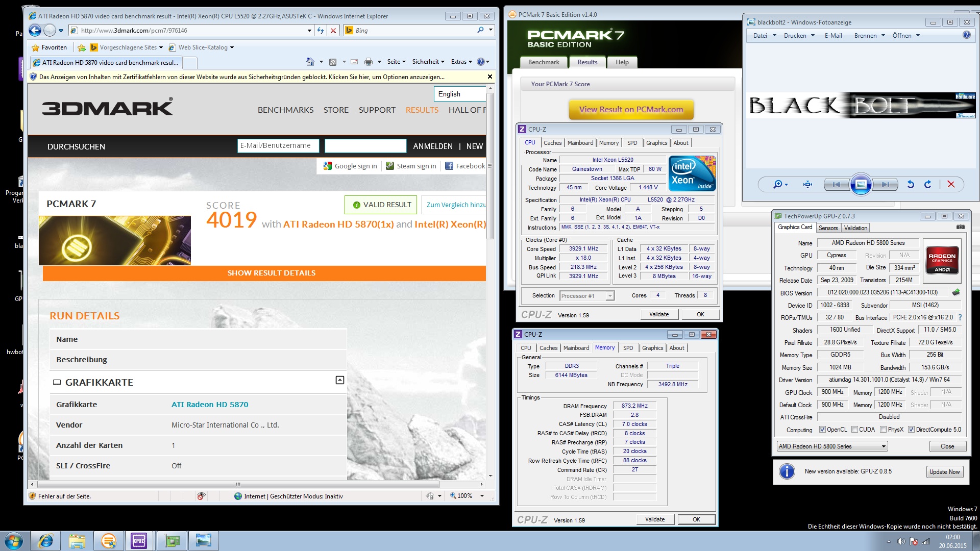The height and width of the screenshot is (551, 980).
Task: Go back using the Internet Explorer back arrow
Action: point(35,31)
